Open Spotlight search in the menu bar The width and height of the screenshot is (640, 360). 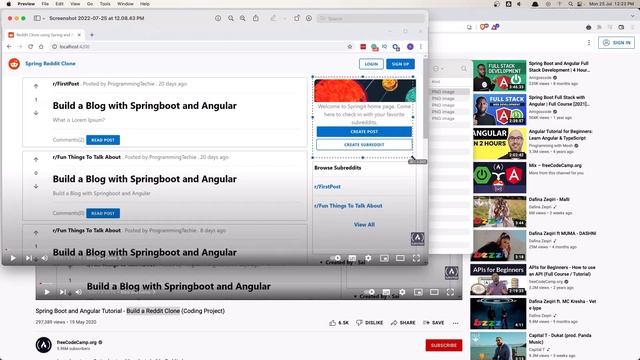[x=570, y=4]
